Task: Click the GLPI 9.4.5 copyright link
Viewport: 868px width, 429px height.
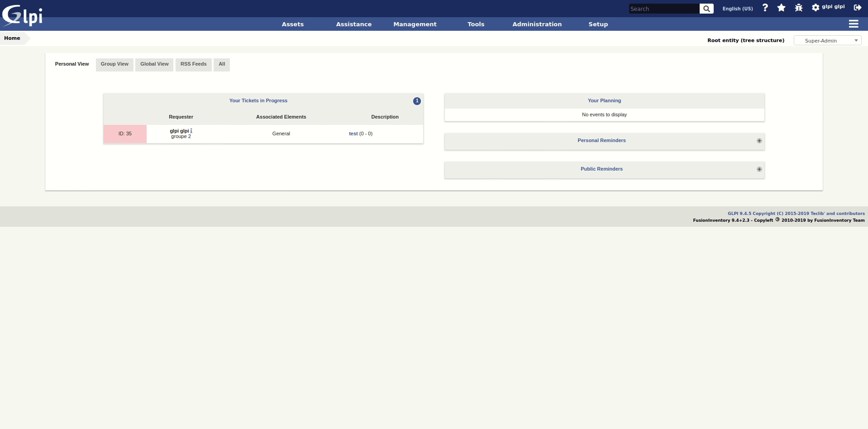Action: (x=796, y=213)
